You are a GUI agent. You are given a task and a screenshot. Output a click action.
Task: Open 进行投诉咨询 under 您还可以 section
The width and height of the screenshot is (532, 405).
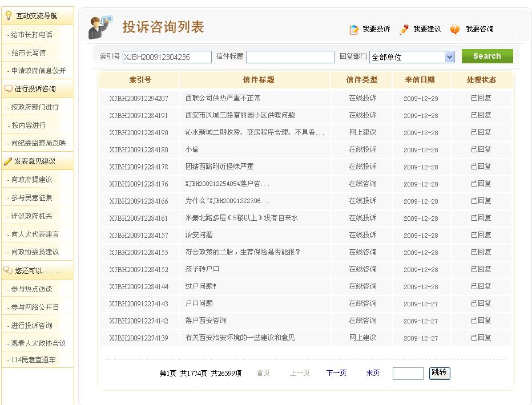31,326
